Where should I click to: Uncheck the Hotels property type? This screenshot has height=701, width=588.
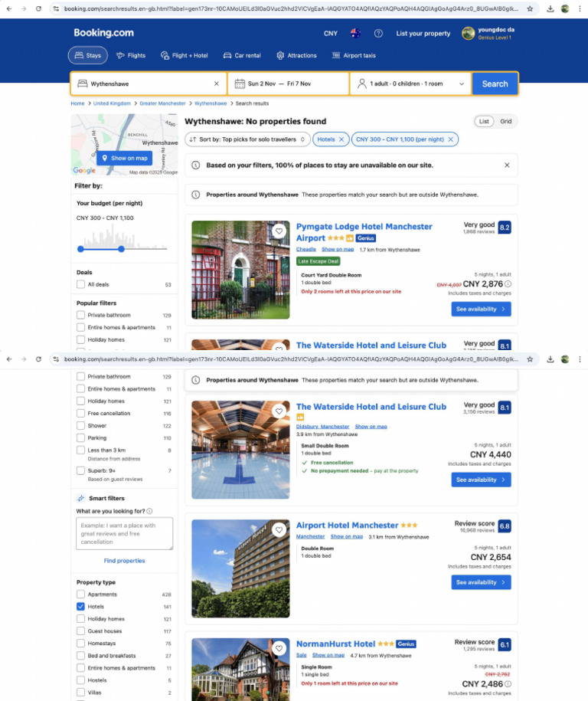80,607
